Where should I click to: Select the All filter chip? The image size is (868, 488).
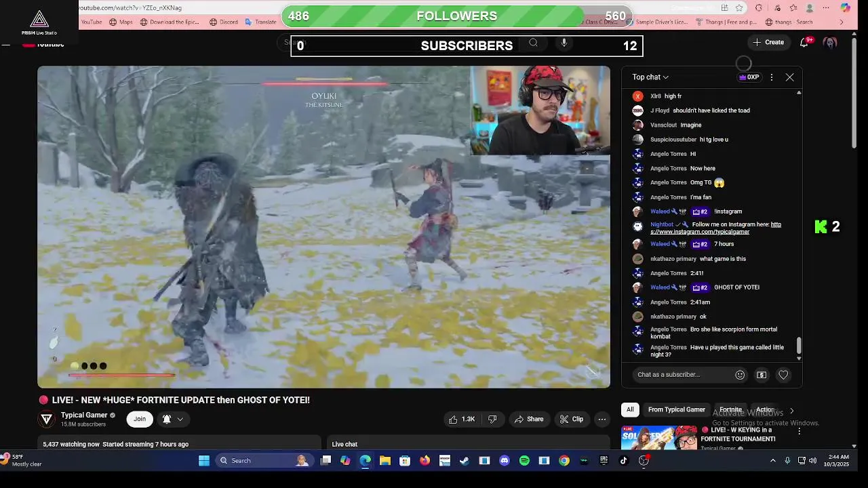click(x=630, y=410)
